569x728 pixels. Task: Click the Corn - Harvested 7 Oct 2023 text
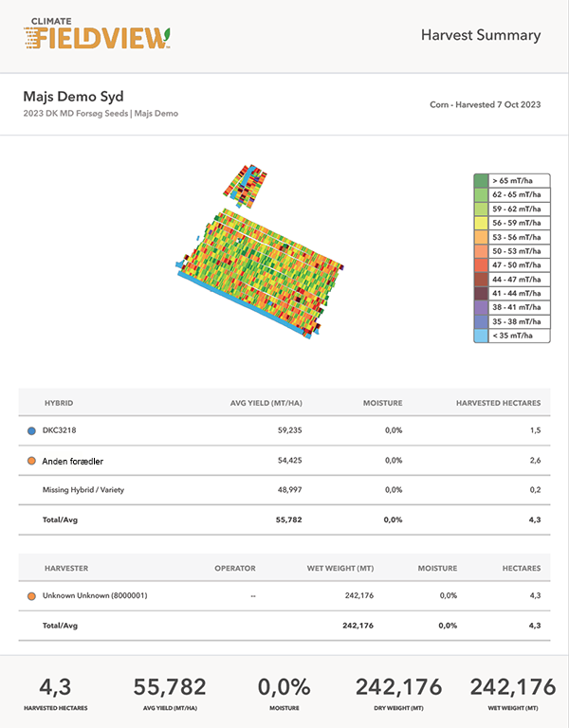point(485,104)
